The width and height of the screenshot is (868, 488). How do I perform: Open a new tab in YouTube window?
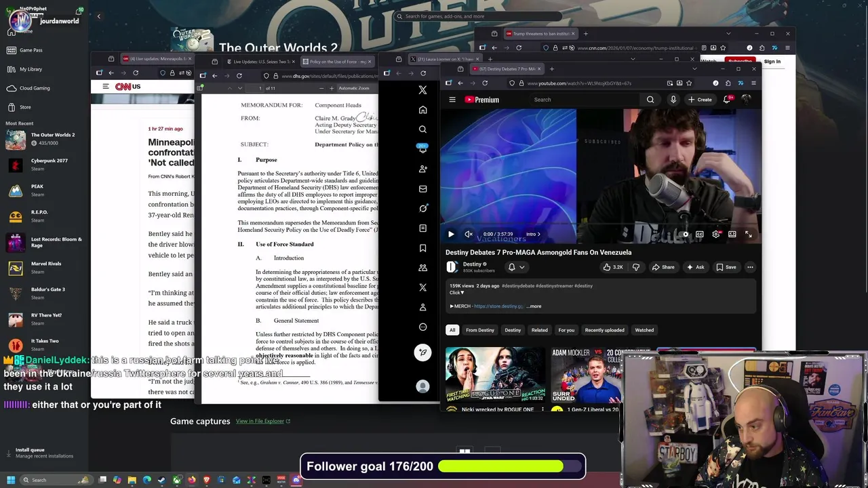551,68
